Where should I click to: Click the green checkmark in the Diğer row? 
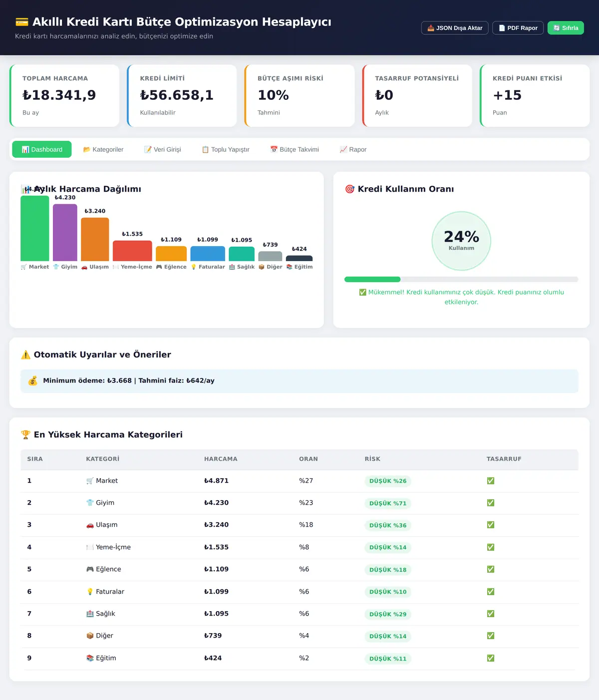pos(491,636)
